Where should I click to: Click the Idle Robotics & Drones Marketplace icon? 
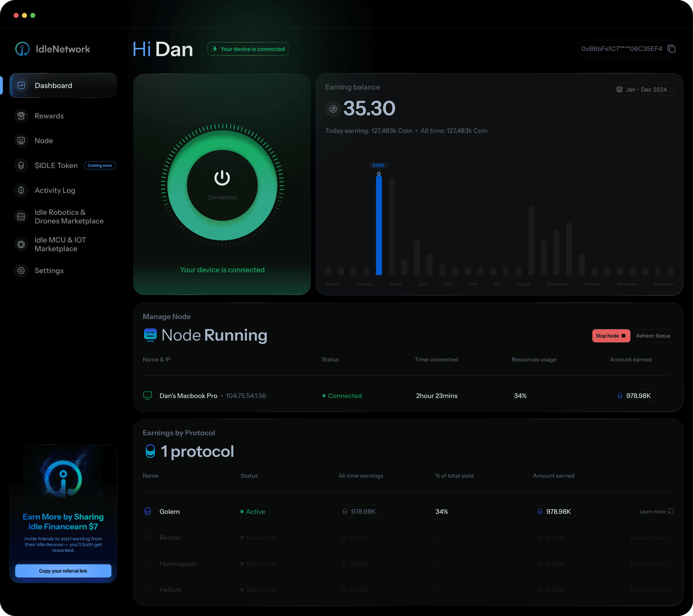coord(21,216)
